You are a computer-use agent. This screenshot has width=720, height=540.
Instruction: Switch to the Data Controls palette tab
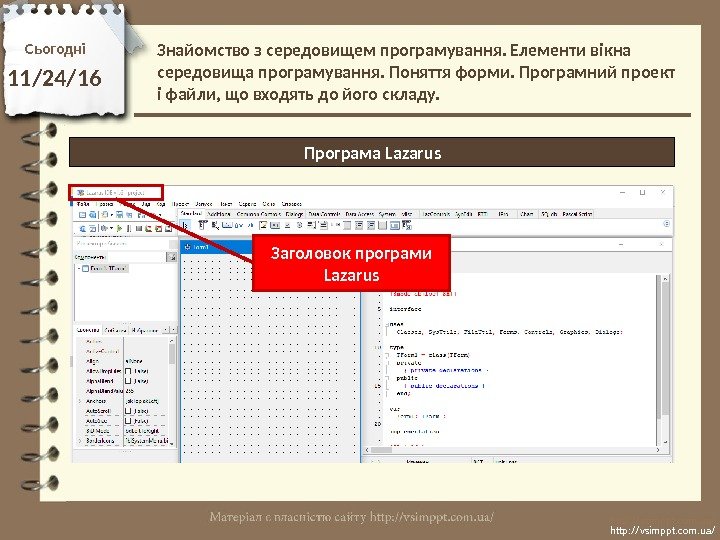(x=324, y=214)
